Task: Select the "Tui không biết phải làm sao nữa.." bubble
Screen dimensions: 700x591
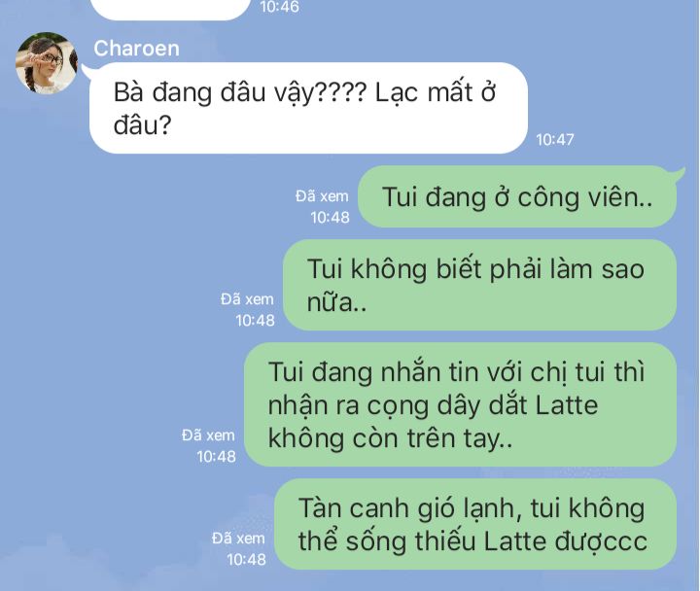Action: 479,285
